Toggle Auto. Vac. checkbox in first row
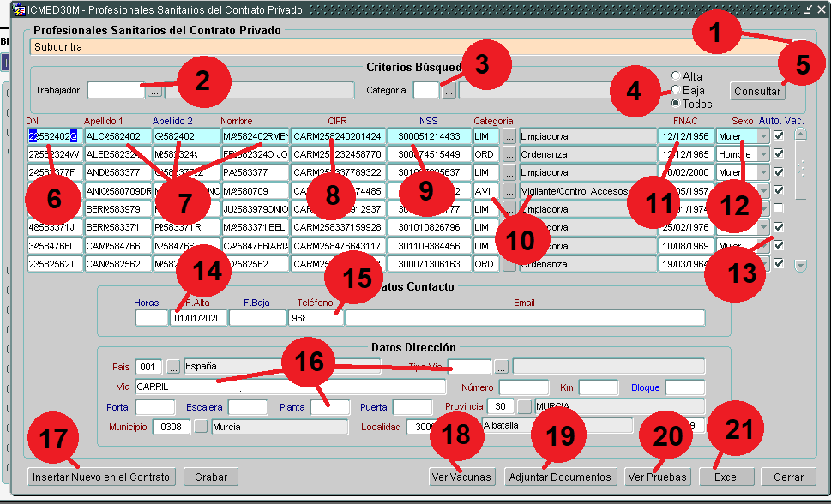Viewport: 831px width, 504px height. pos(779,135)
